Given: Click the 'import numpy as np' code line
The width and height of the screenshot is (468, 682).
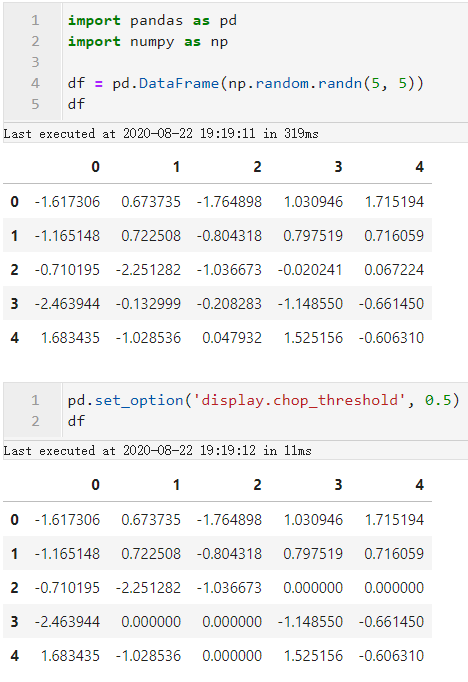Looking at the screenshot, I should [148, 42].
